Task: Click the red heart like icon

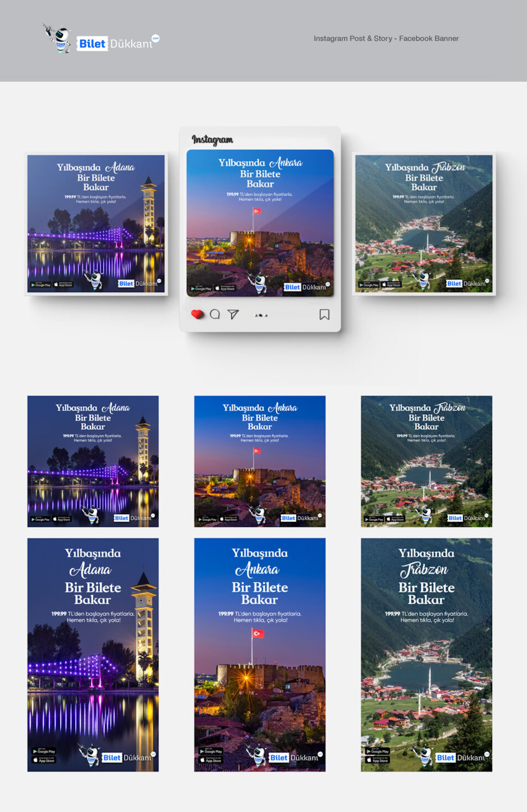Action: pos(197,314)
